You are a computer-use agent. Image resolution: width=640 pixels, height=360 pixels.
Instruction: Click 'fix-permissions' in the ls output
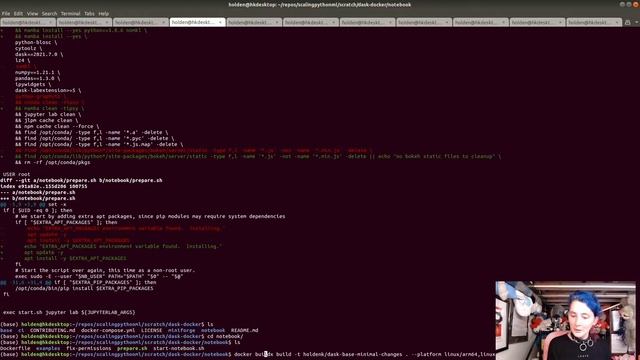[89, 348]
